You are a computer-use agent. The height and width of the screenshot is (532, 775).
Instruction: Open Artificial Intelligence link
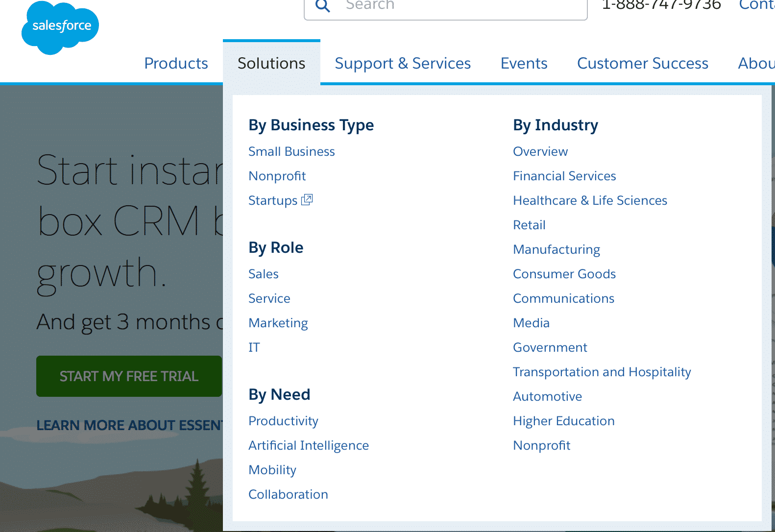[309, 445]
